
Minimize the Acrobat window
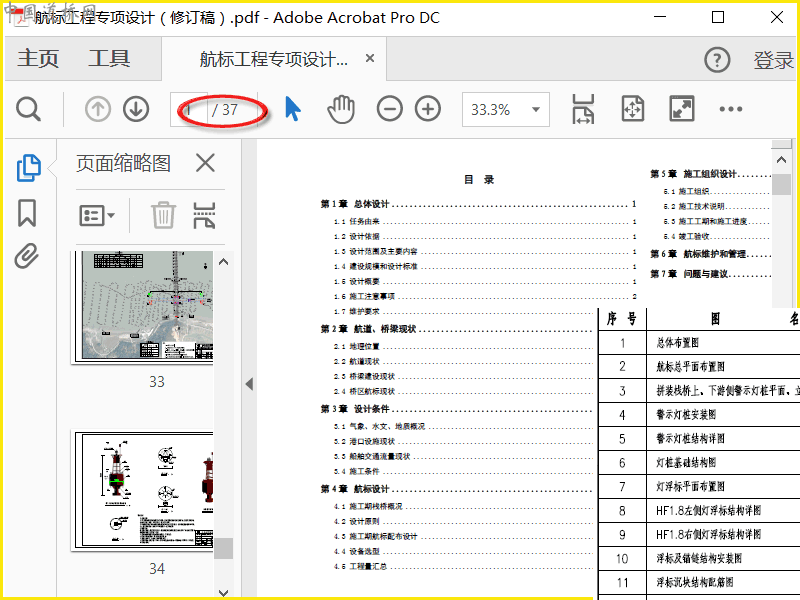660,17
